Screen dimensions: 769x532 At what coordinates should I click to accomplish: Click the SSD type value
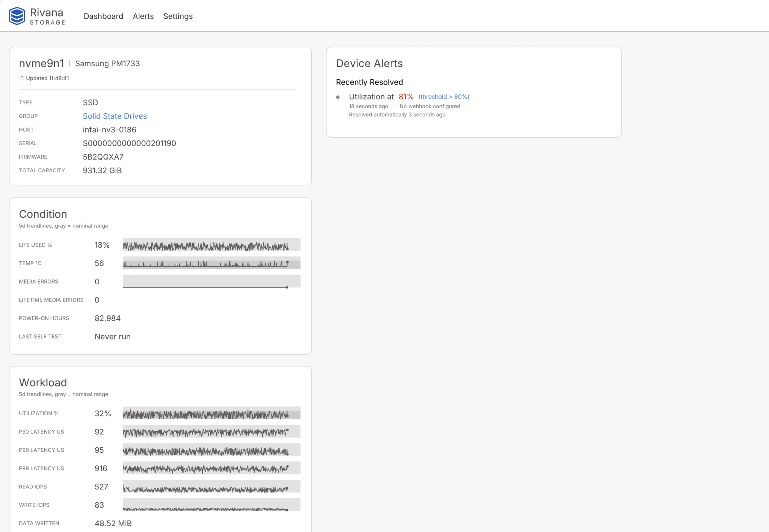point(90,102)
